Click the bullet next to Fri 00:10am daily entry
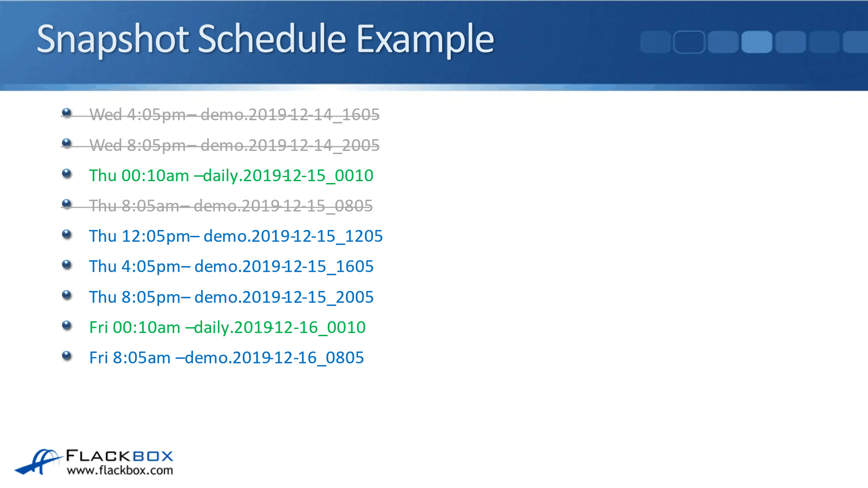 click(x=66, y=325)
